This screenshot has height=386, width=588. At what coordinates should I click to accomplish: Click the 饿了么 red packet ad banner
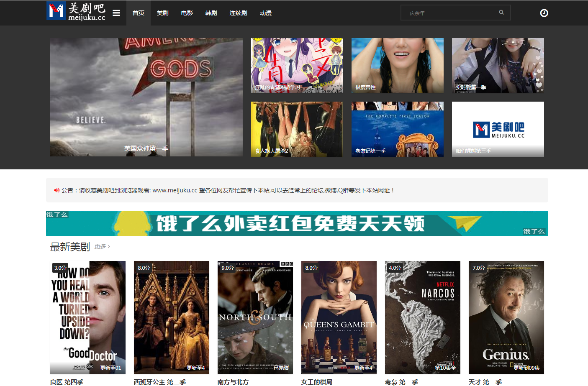(x=297, y=223)
